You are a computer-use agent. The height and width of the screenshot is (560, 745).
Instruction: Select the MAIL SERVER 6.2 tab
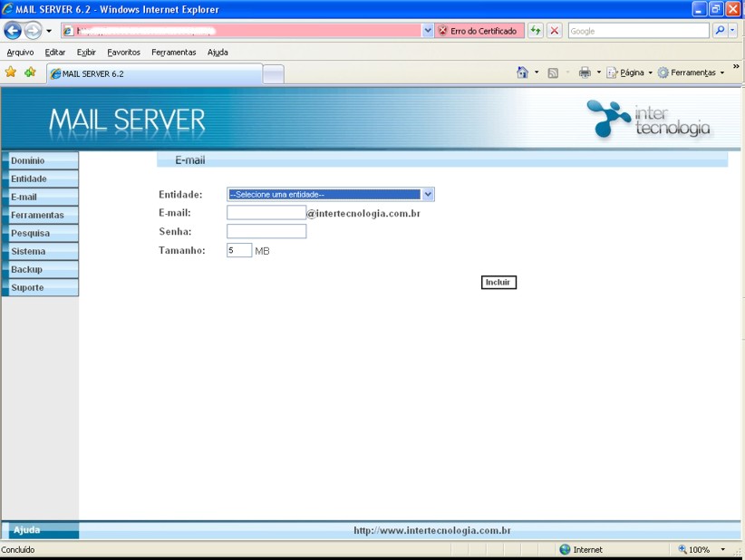click(154, 74)
